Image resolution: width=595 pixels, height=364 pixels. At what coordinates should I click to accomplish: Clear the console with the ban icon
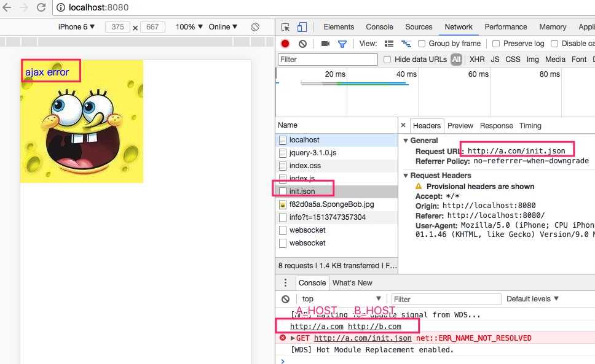point(285,299)
